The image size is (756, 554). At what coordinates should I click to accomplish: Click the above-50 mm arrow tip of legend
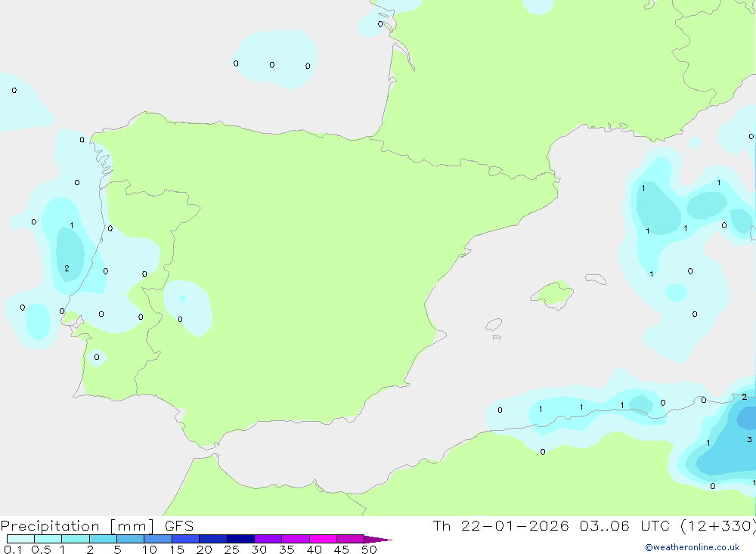point(378,539)
